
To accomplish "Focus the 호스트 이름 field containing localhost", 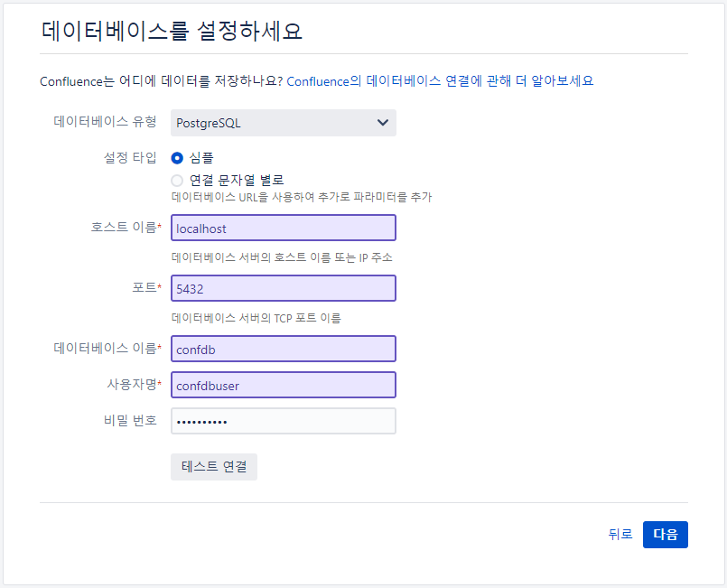I will [x=284, y=228].
